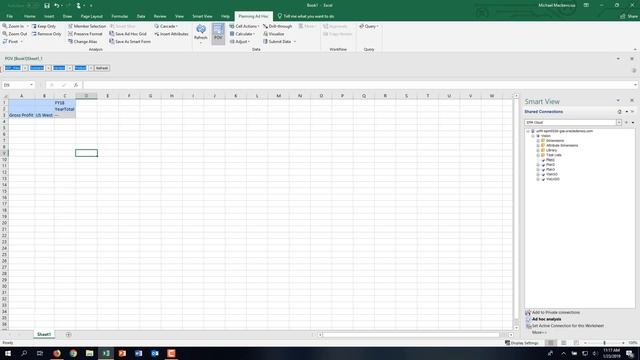Click Tell me what you want to do

tap(306, 16)
